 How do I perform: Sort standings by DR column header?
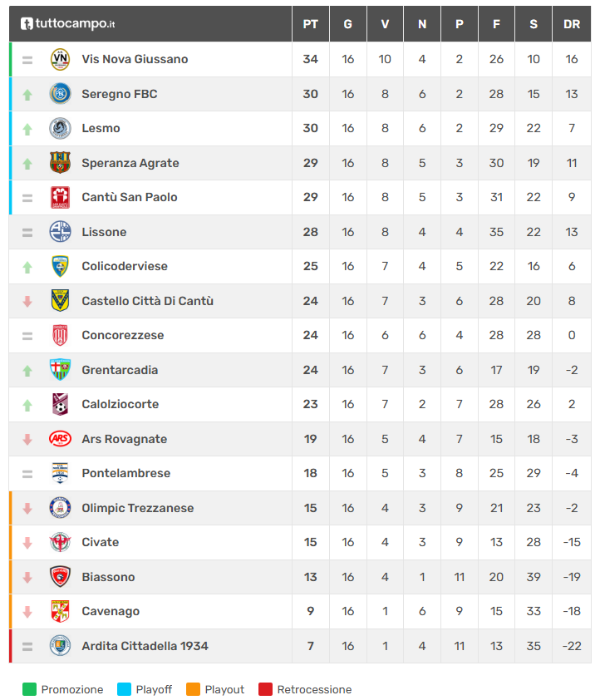pos(572,24)
